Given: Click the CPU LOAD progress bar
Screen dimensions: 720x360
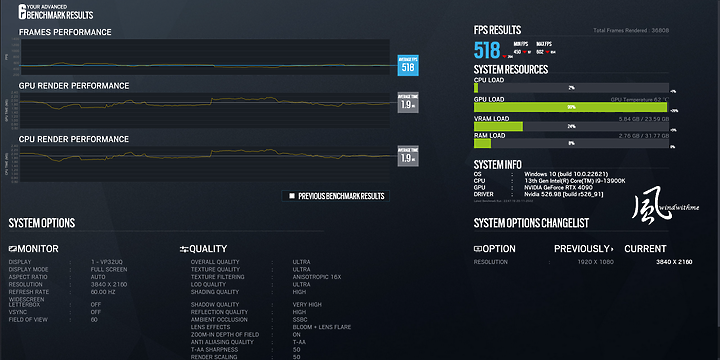Looking at the screenshot, I should pos(571,88).
